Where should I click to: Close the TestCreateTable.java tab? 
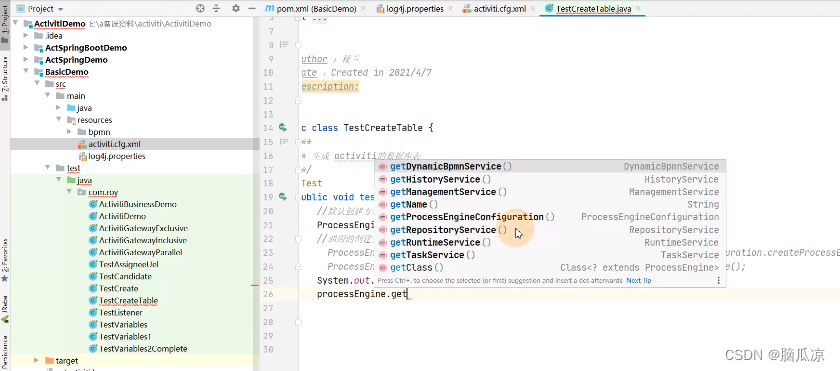pyautogui.click(x=637, y=9)
